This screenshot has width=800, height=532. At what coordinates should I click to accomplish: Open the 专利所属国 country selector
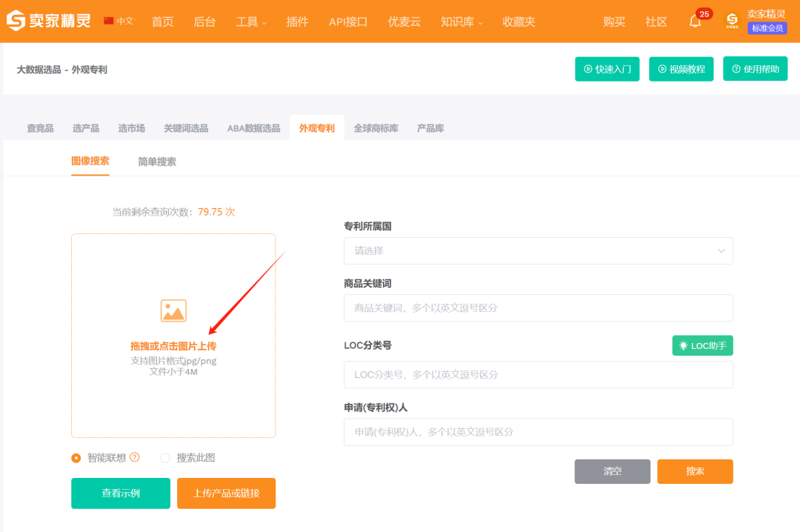pos(538,250)
